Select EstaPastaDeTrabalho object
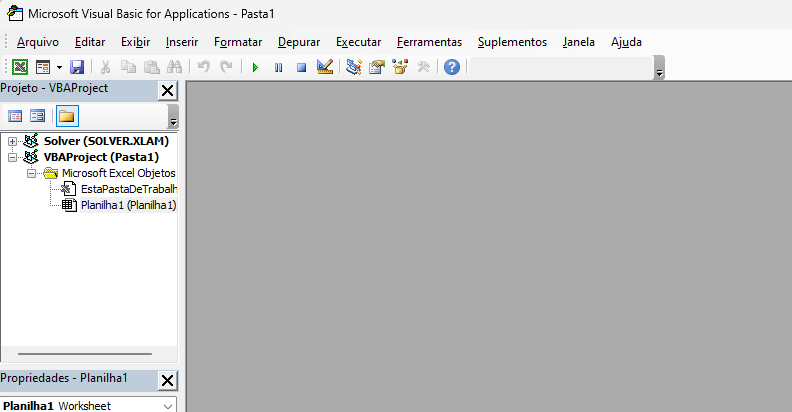The image size is (792, 412). point(129,189)
